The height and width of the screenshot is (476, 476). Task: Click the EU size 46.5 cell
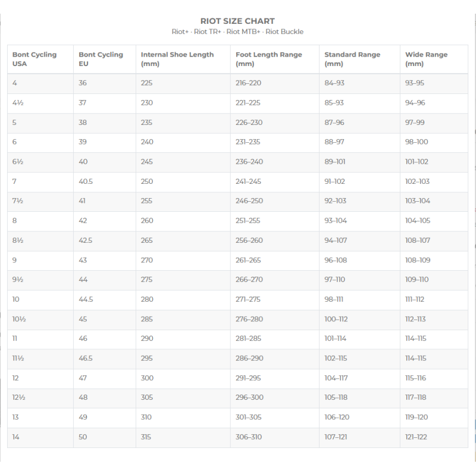click(x=86, y=358)
